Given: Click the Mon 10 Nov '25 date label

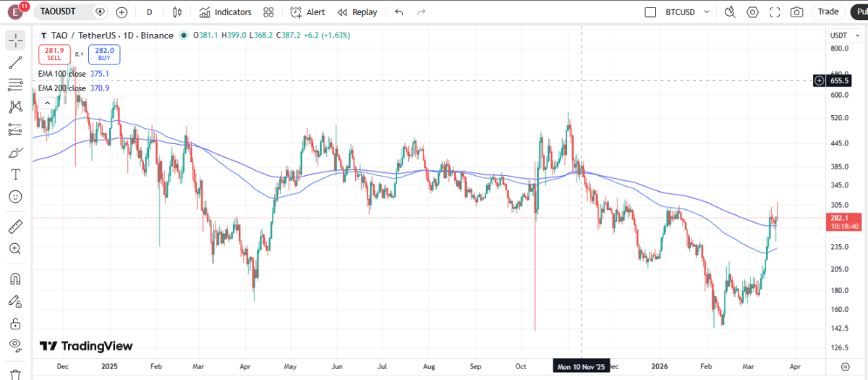Looking at the screenshot, I should click(582, 366).
